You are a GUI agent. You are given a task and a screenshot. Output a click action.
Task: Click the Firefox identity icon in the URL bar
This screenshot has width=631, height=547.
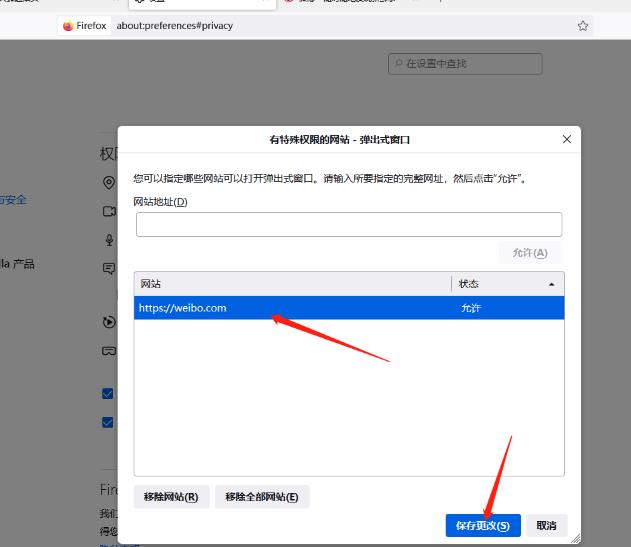coord(68,26)
